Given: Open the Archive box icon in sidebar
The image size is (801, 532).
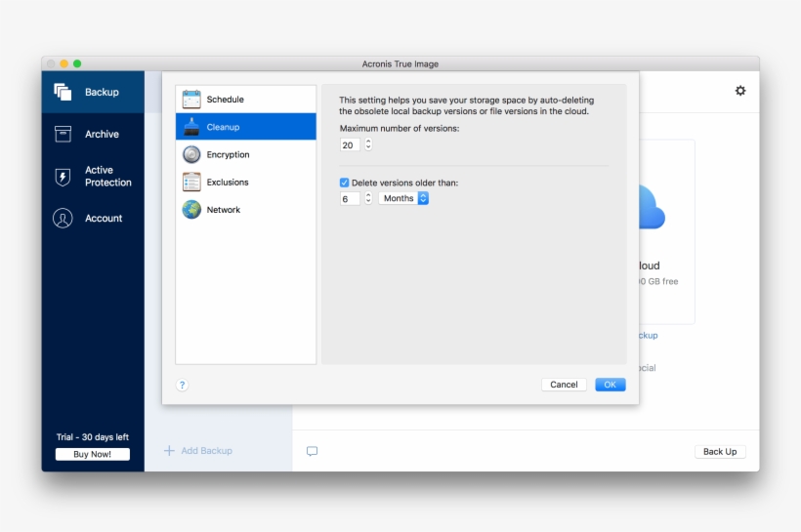Looking at the screenshot, I should 63,134.
